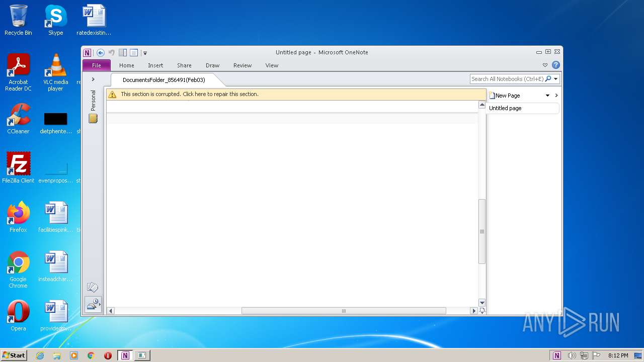The image size is (644, 362).
Task: Open the search scope dropdown arrow
Action: tap(556, 79)
